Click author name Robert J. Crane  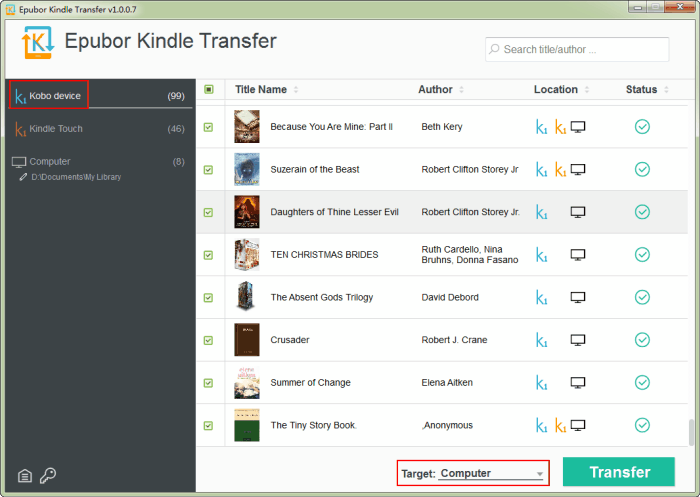(454, 340)
